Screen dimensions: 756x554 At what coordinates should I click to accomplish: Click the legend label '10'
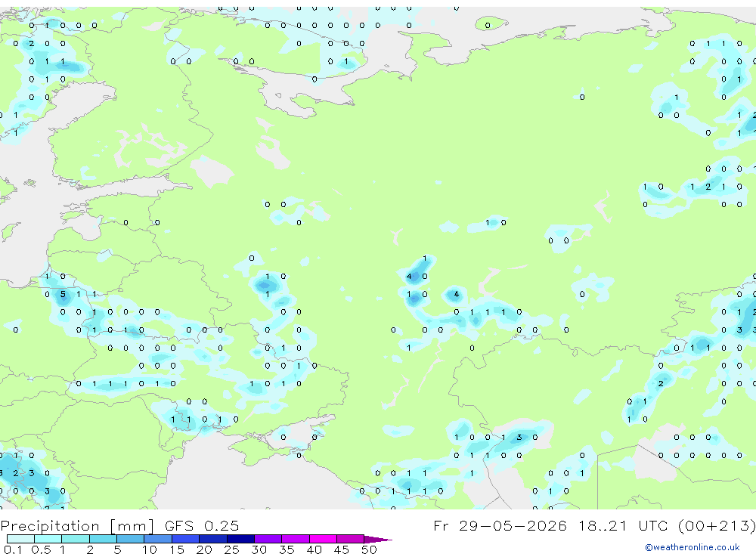click(x=150, y=549)
